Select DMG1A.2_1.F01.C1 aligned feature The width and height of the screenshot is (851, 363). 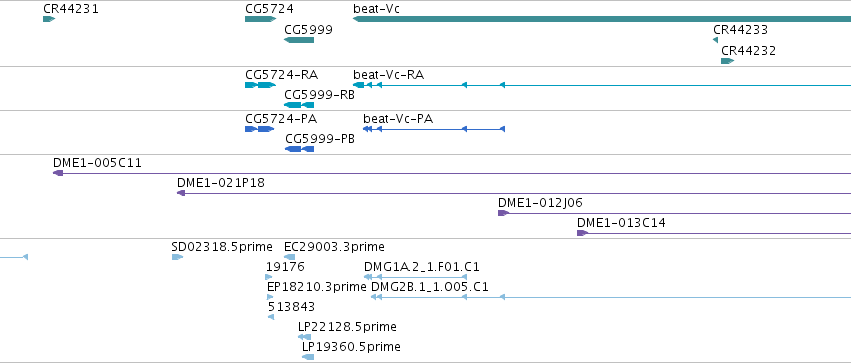coord(416,277)
